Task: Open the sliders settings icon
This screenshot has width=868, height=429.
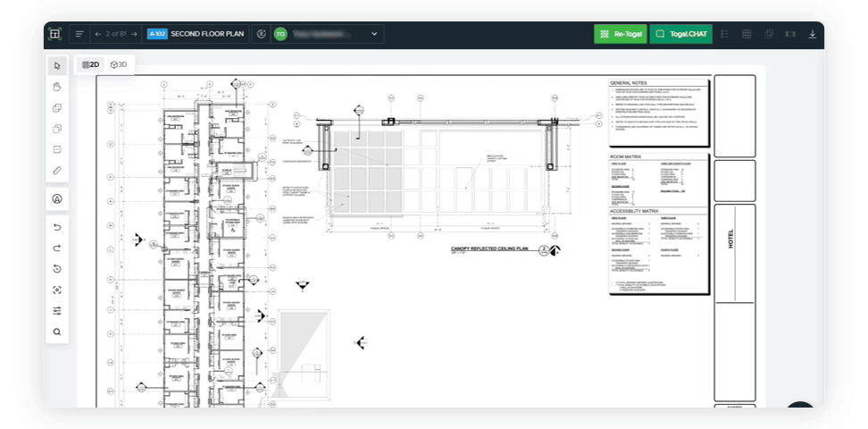Action: point(57,311)
